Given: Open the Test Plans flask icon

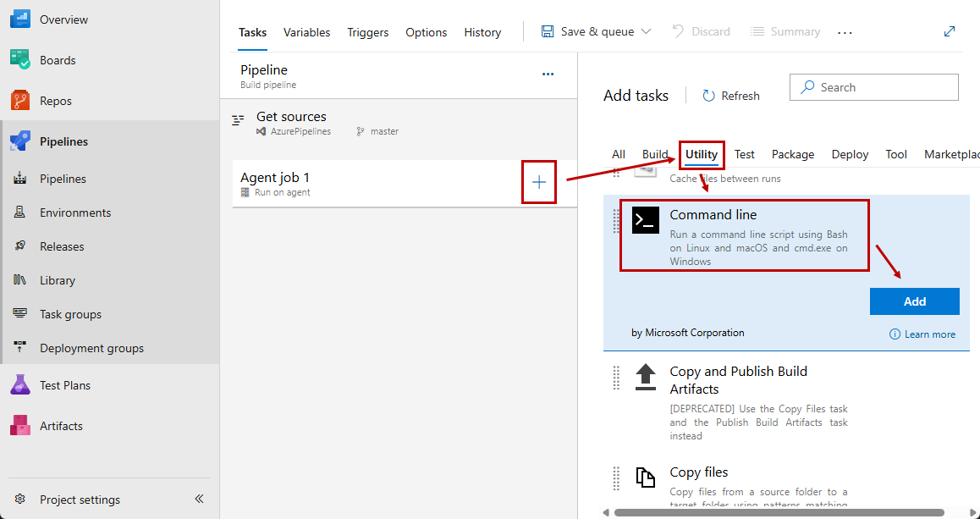Looking at the screenshot, I should coord(20,385).
